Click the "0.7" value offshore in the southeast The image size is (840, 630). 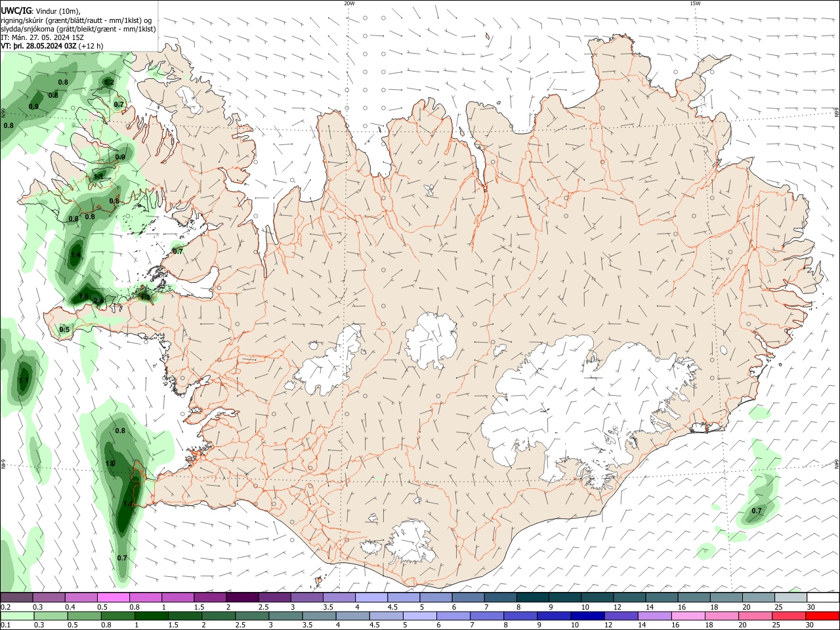point(757,511)
